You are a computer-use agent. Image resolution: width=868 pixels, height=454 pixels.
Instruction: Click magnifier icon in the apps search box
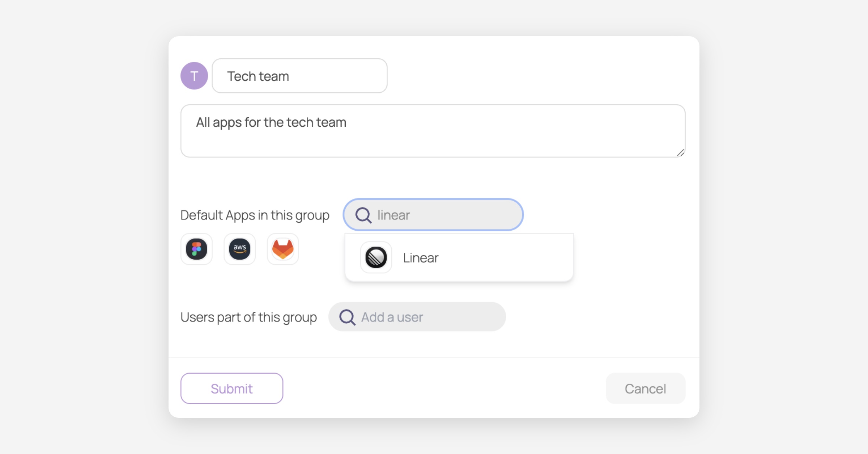[363, 215]
